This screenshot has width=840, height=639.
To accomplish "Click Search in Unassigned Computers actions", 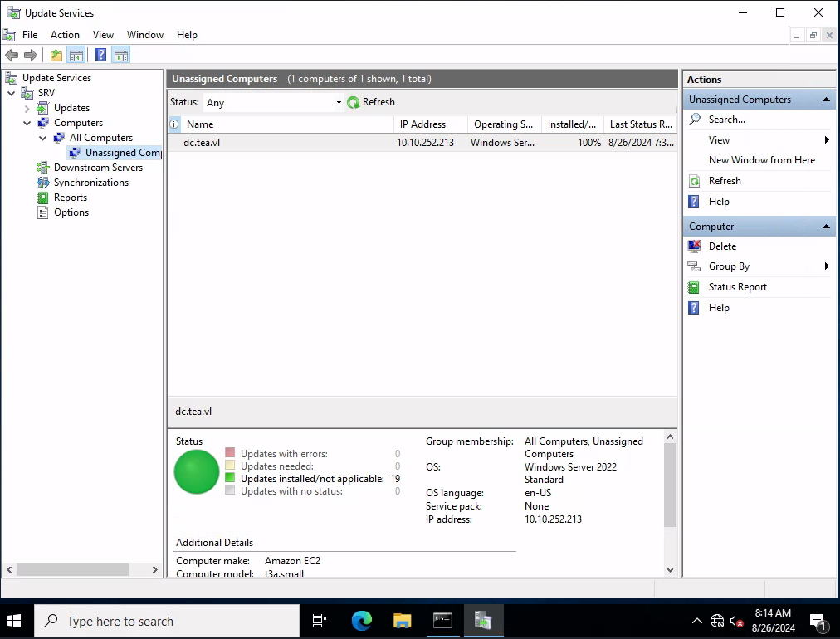I will click(x=726, y=120).
